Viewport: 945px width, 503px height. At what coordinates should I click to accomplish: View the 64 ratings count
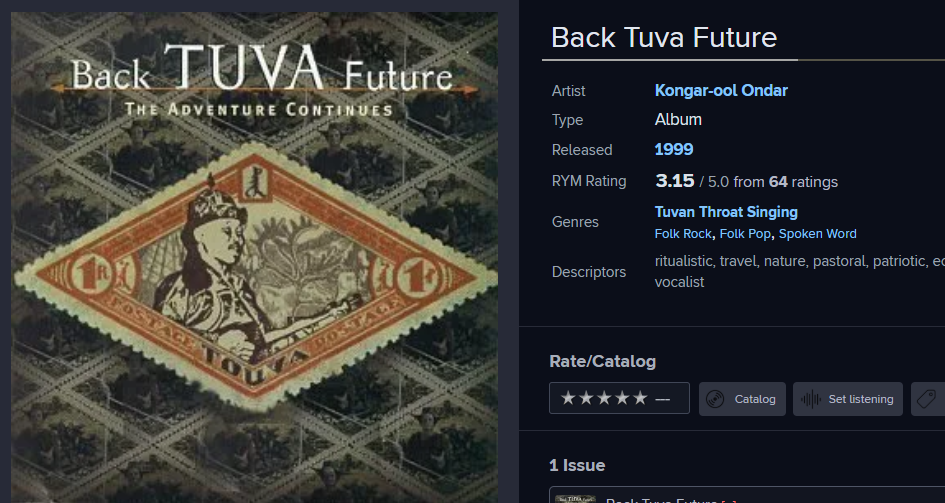coord(778,182)
